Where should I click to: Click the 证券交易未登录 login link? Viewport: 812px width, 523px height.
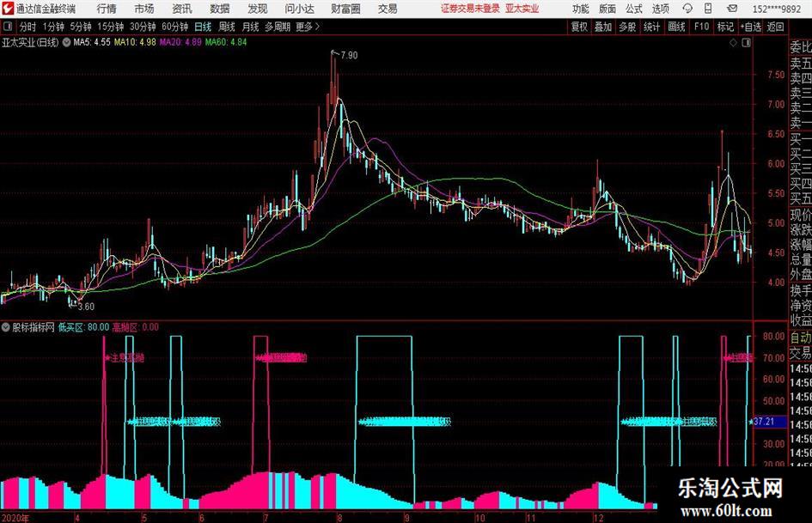click(x=470, y=9)
